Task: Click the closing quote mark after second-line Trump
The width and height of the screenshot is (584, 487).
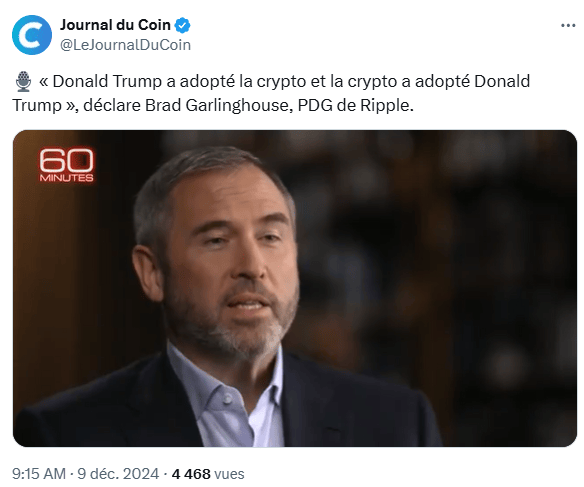Action: pyautogui.click(x=70, y=106)
